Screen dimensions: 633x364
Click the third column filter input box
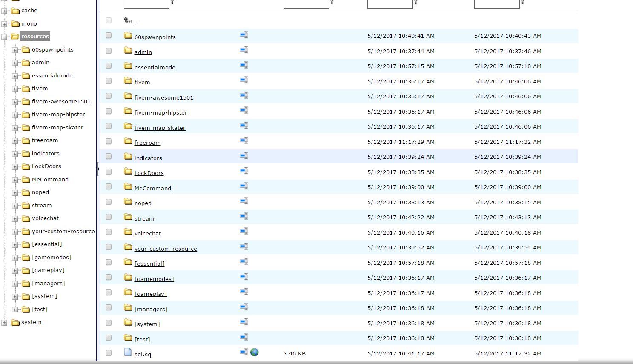pyautogui.click(x=390, y=4)
